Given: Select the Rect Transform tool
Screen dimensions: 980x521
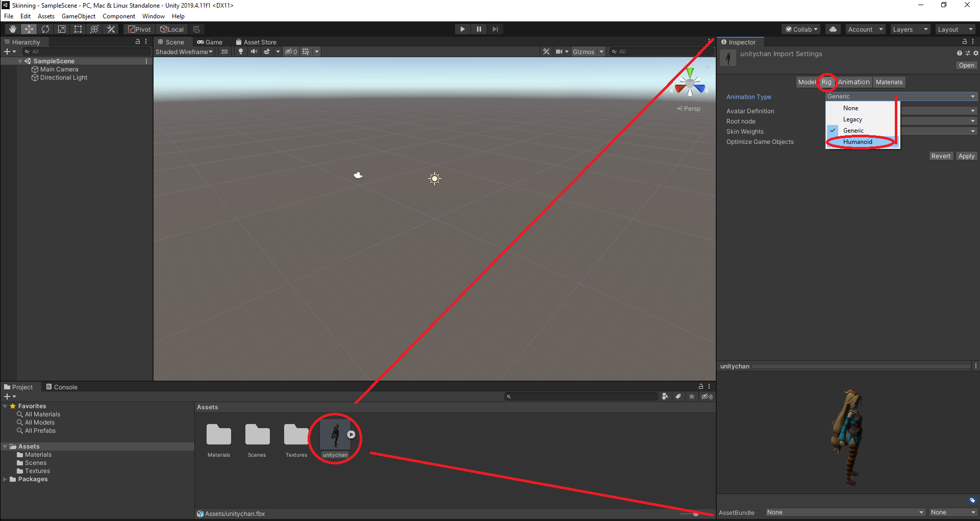Looking at the screenshot, I should [78, 29].
